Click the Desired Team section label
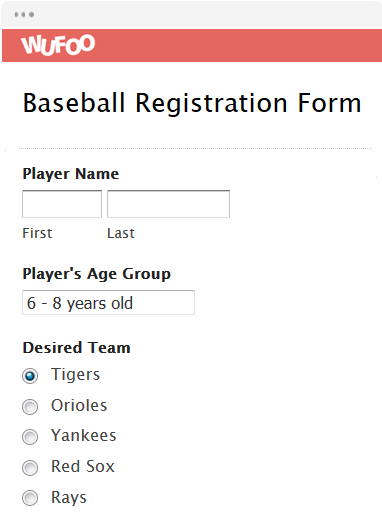The image size is (382, 527). 76,348
